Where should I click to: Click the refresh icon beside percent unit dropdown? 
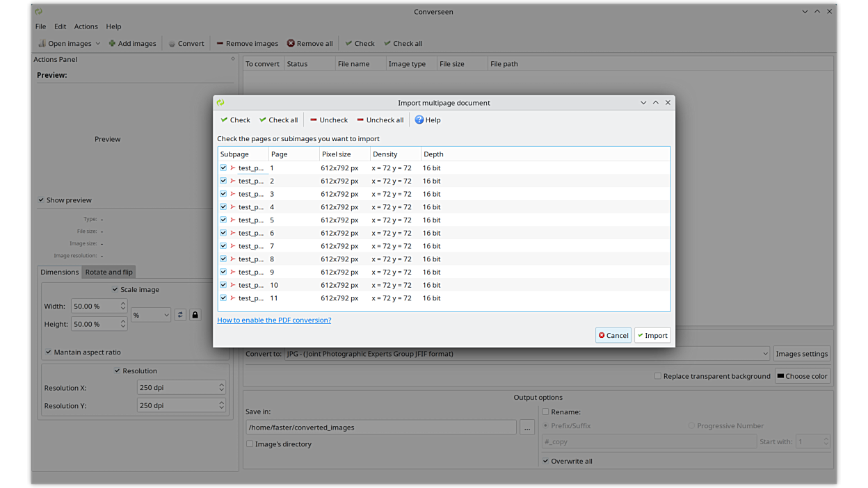180,315
